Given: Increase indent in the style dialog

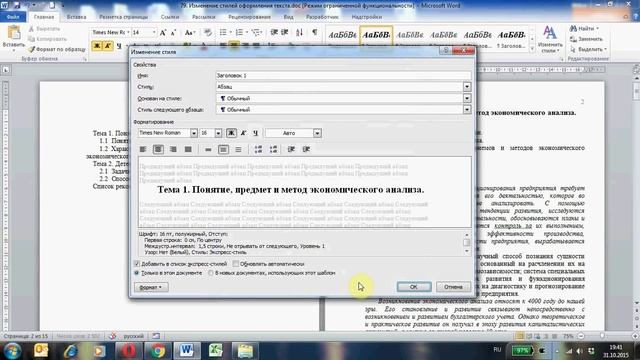Looking at the screenshot, I should click(306, 149).
